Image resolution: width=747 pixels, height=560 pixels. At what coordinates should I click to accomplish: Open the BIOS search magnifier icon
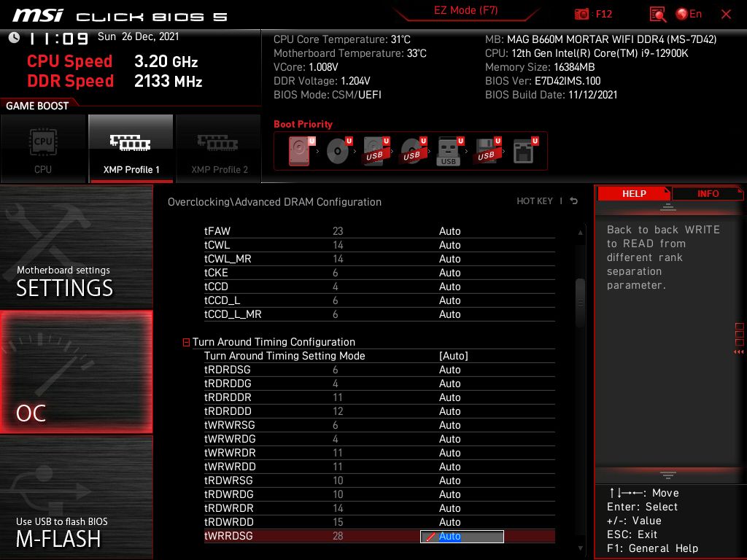[658, 15]
